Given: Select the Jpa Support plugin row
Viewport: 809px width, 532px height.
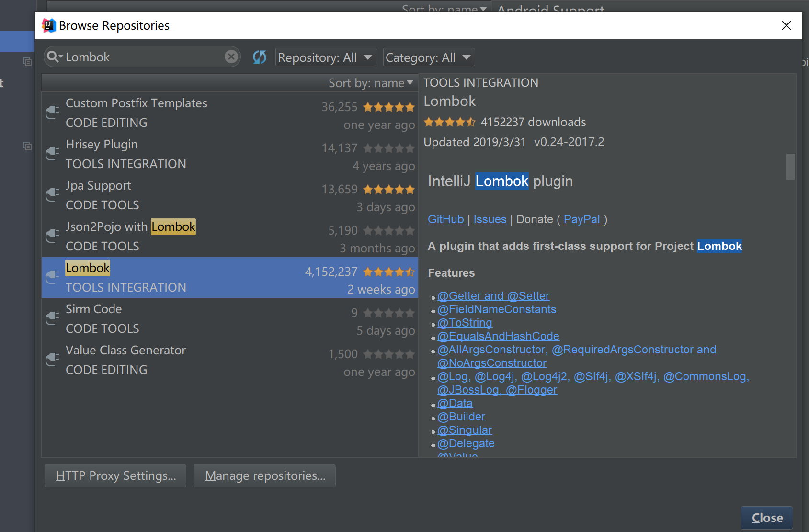Looking at the screenshot, I should point(230,195).
